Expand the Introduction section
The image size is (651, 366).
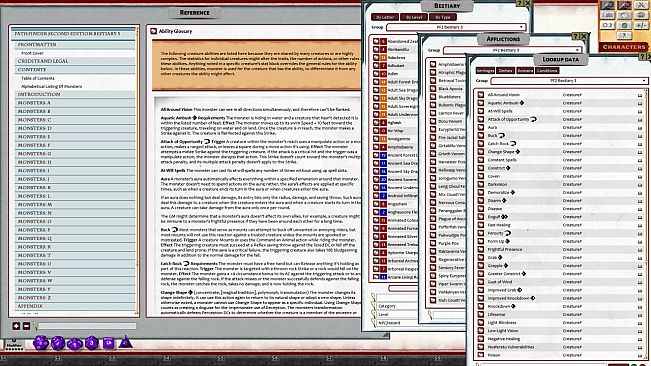coord(75,94)
